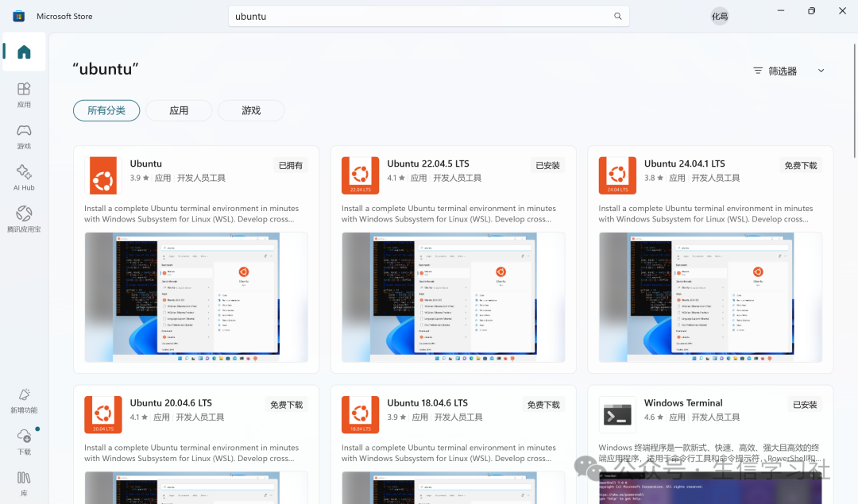The height and width of the screenshot is (504, 858).
Task: Click 免费下载 for Ubuntu 20.04.6 LTS
Action: point(286,405)
